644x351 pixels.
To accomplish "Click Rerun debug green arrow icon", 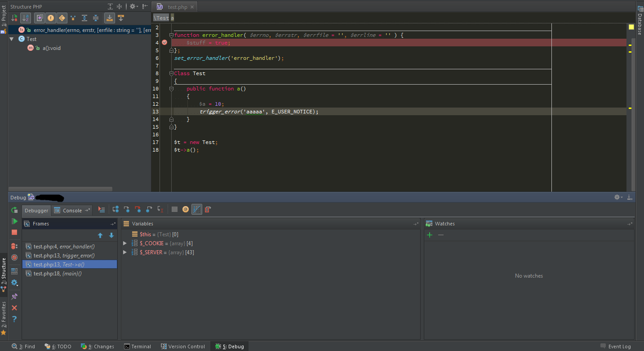I will [x=14, y=210].
